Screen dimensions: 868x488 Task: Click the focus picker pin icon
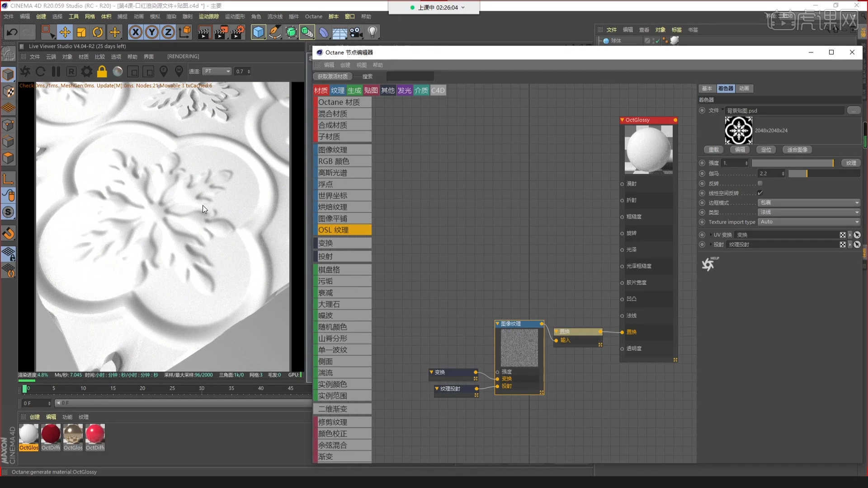[x=164, y=71]
